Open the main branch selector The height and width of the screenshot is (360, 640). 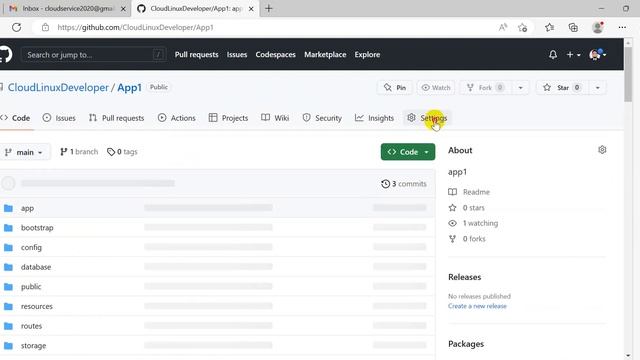pos(24,152)
